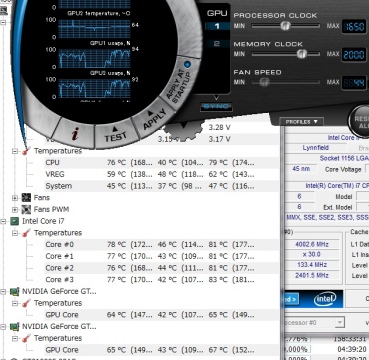This screenshot has height=360, width=369.
Task: Click the GPU2 usage graph
Action: pos(94,88)
